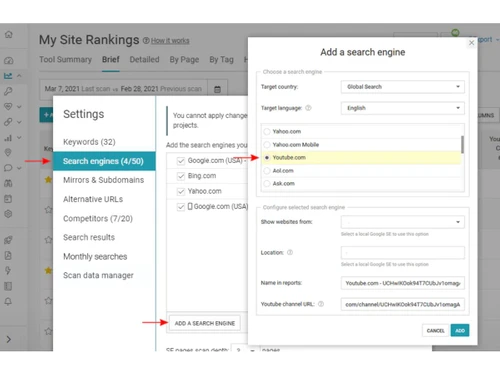Close the Add a search engine dialog
The image size is (500, 375).
pos(471,43)
